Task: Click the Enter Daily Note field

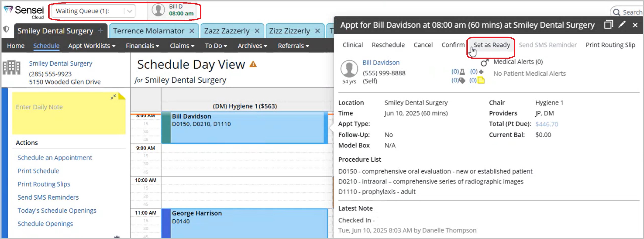Action: point(69,113)
